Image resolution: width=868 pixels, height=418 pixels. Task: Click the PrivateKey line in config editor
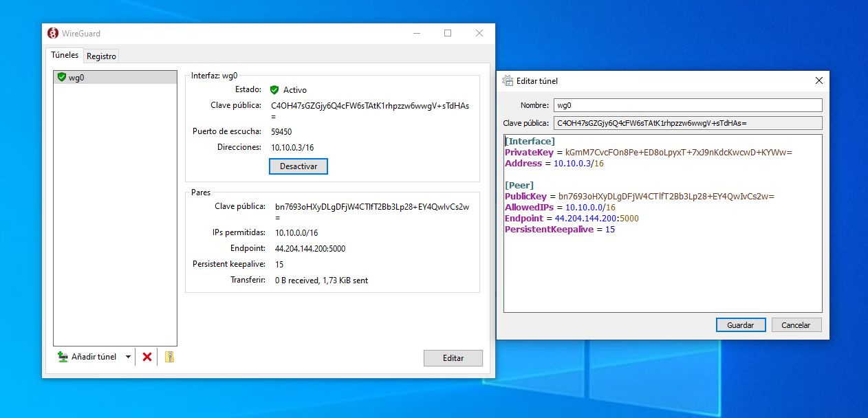point(649,152)
